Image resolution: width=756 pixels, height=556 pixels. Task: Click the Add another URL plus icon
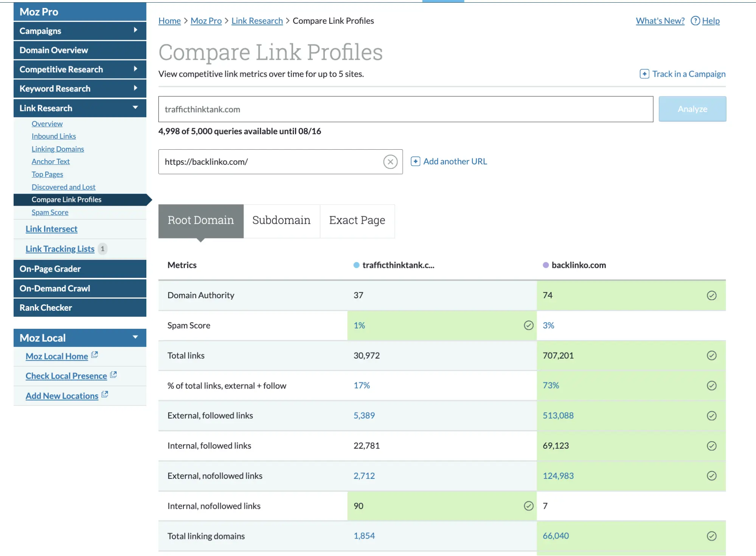[415, 161]
